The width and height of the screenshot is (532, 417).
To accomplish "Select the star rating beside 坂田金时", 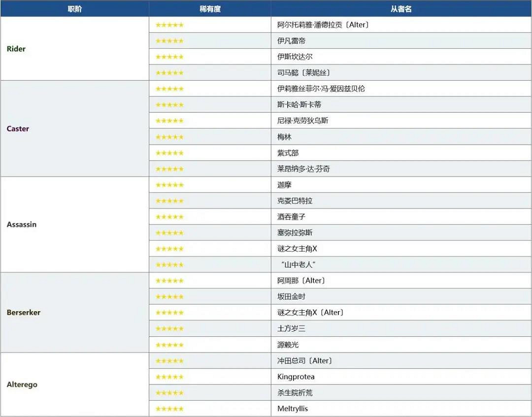I will click(x=169, y=297).
